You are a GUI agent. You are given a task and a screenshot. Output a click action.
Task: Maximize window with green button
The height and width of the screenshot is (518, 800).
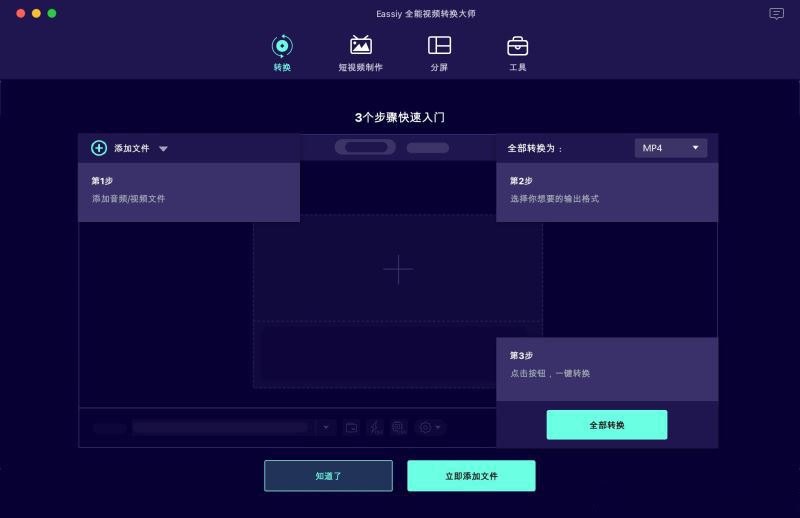point(52,13)
